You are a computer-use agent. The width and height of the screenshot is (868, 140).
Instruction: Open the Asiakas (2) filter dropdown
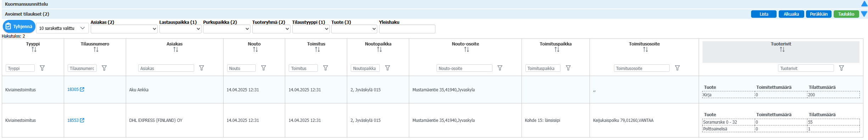[124, 29]
